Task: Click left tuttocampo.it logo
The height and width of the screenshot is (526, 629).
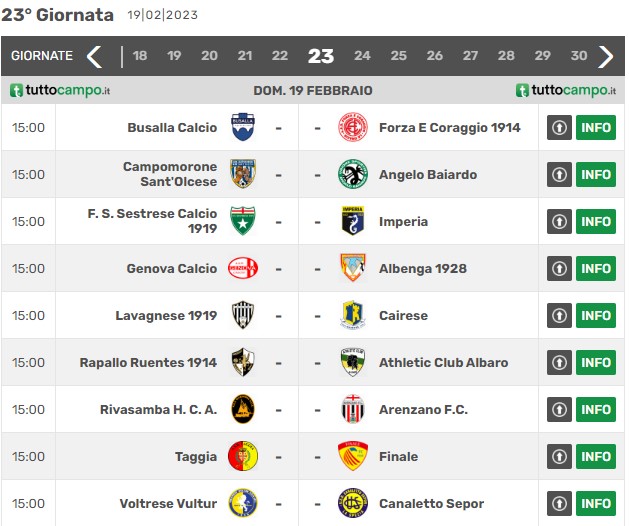Action: tap(60, 90)
